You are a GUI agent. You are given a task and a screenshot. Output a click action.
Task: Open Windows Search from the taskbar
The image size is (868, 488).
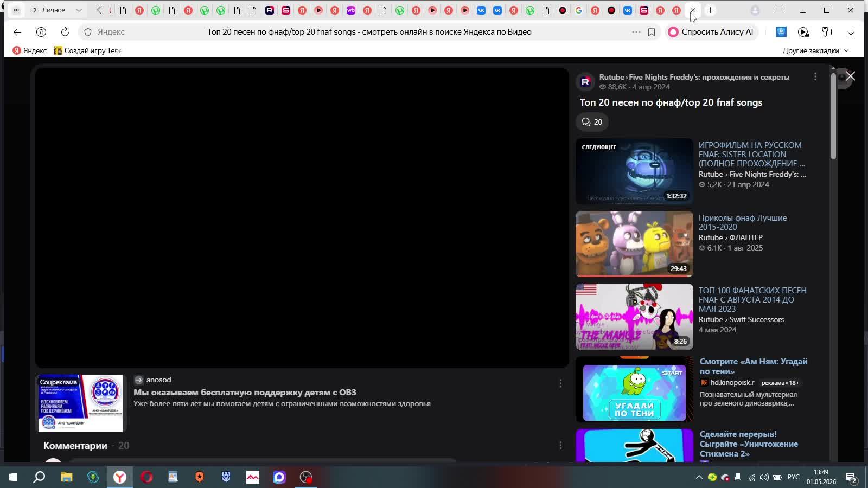39,477
